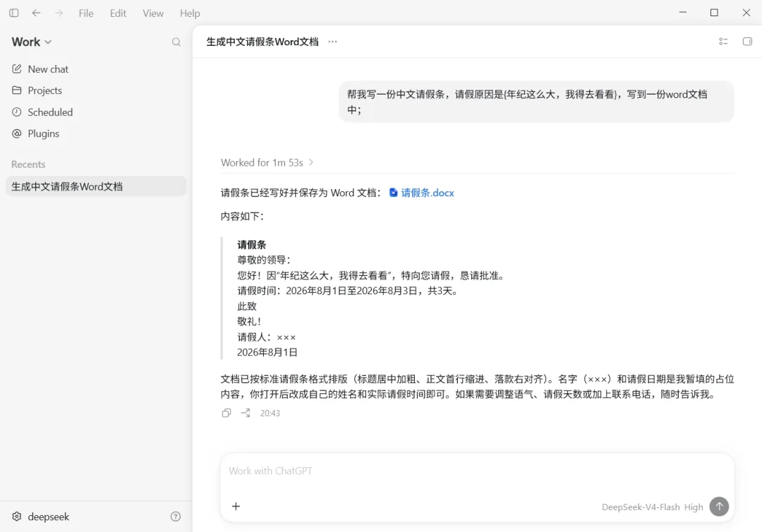This screenshot has height=532, width=762.
Task: Go forward with the right arrow
Action: pyautogui.click(x=59, y=13)
